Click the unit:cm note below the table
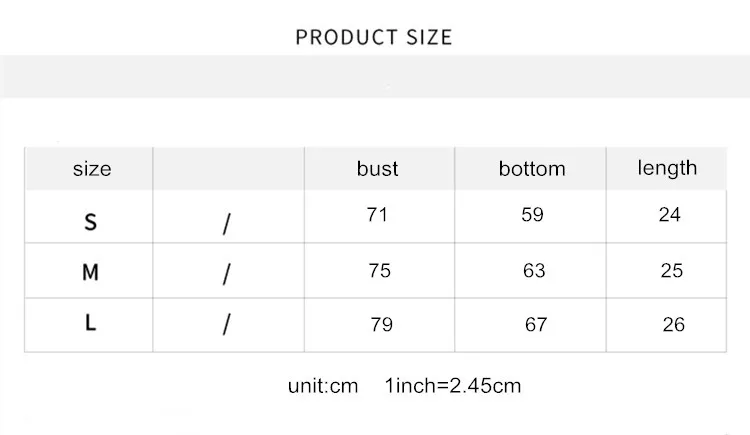 click(x=323, y=386)
